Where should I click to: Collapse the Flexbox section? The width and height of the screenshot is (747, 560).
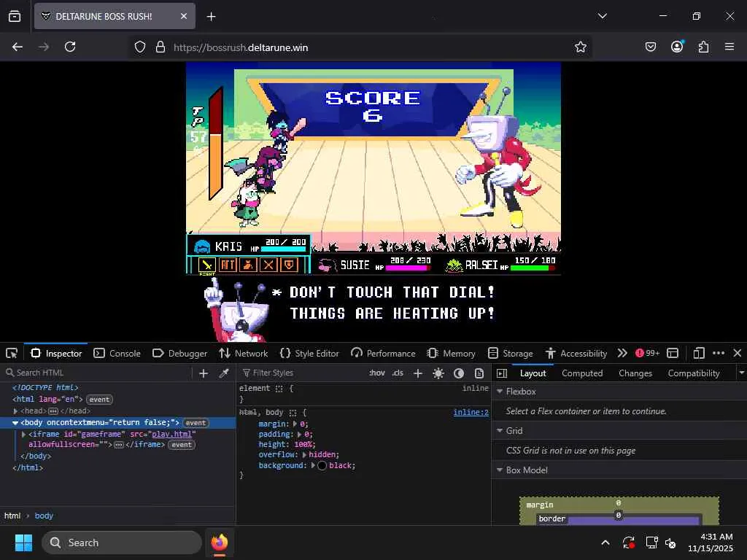pyautogui.click(x=500, y=392)
